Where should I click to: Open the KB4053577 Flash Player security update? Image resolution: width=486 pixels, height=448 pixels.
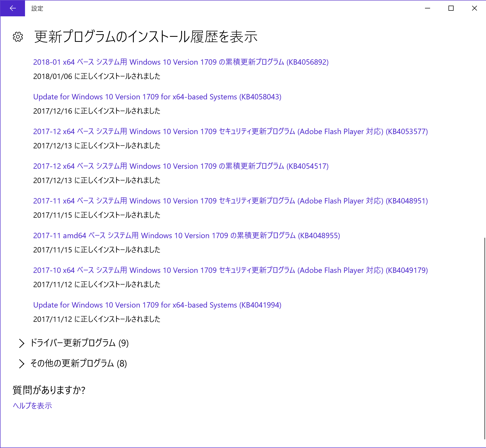[230, 131]
